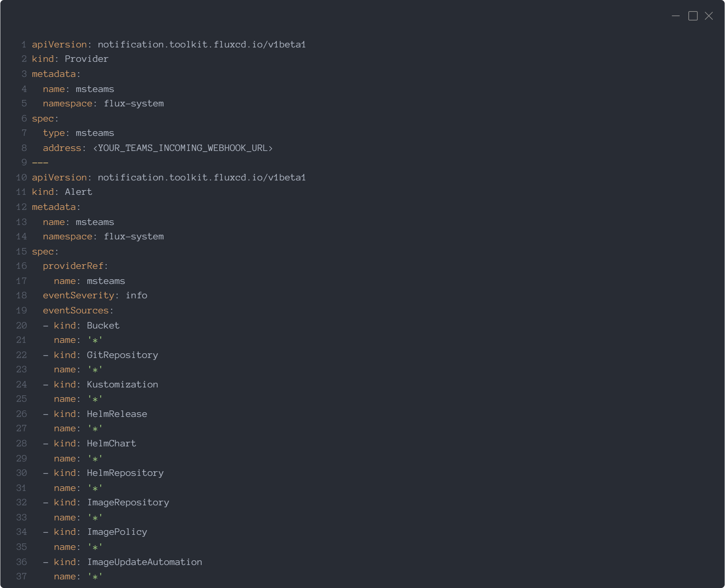Screen dimensions: 725x588
Task: Click the Bucket kind value
Action: 103,326
